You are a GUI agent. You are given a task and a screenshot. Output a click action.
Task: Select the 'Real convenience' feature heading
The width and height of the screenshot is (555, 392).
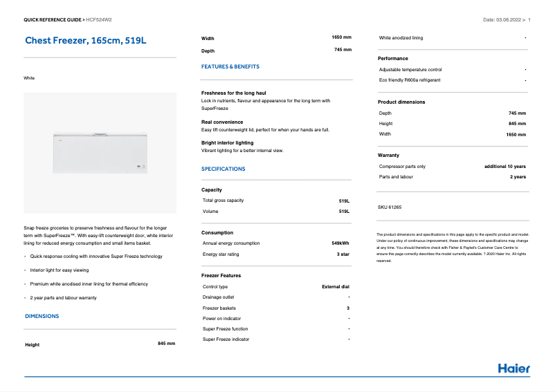click(x=222, y=122)
